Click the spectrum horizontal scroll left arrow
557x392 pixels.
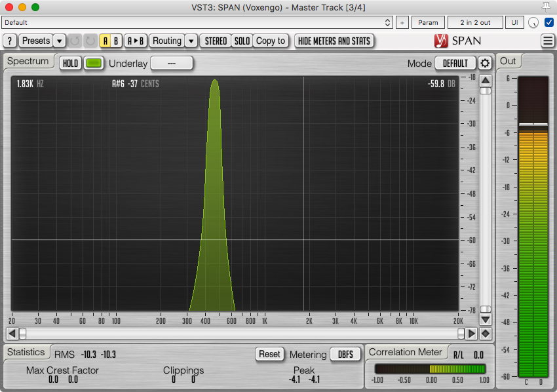tap(22, 334)
